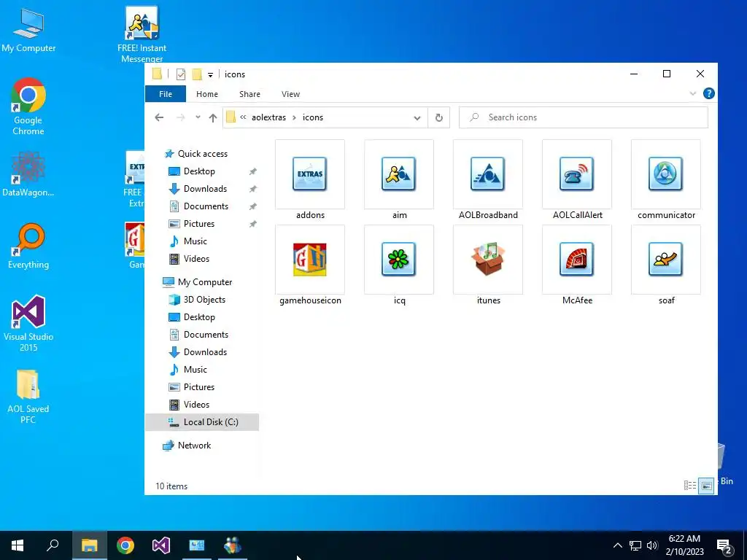Open the File menu tab

pyautogui.click(x=166, y=94)
